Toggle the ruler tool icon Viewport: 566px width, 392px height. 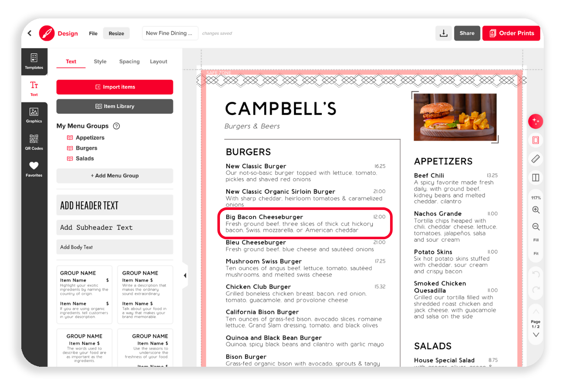point(536,159)
